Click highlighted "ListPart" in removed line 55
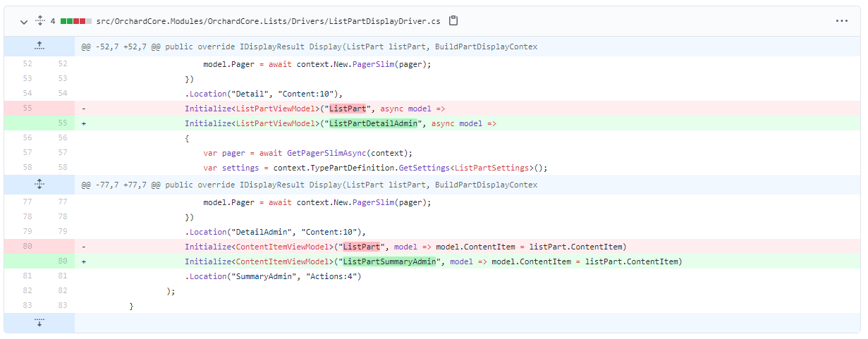 (x=348, y=109)
